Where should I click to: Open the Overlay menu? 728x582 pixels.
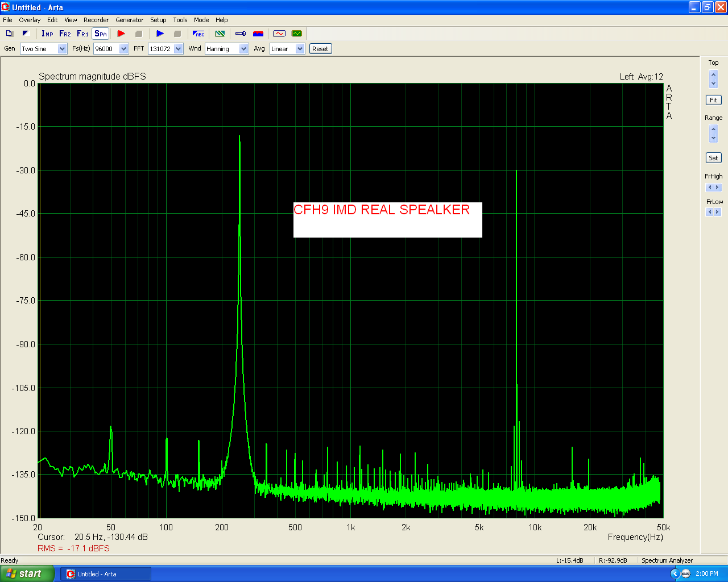click(30, 20)
